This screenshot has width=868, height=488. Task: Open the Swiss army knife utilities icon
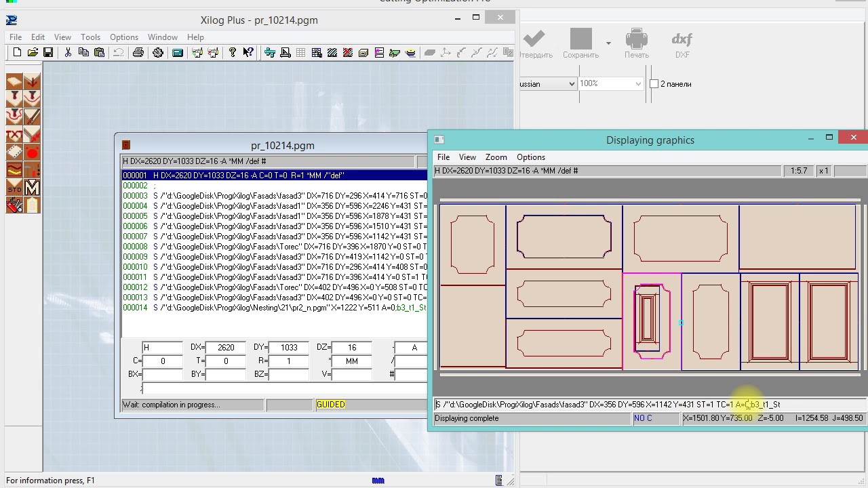(14, 205)
